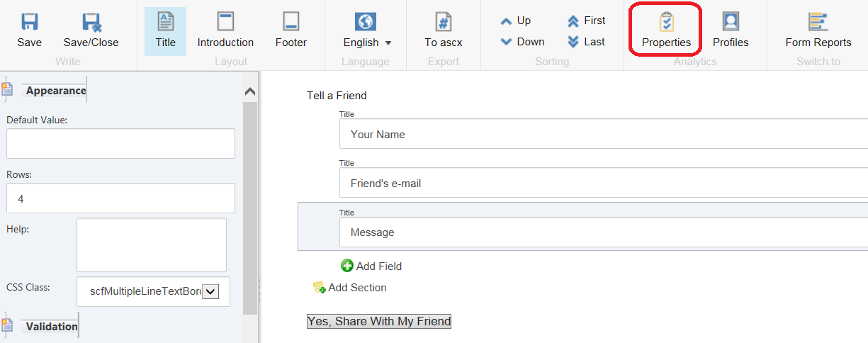
Task: Toggle the Footer layout option
Action: coord(291,31)
